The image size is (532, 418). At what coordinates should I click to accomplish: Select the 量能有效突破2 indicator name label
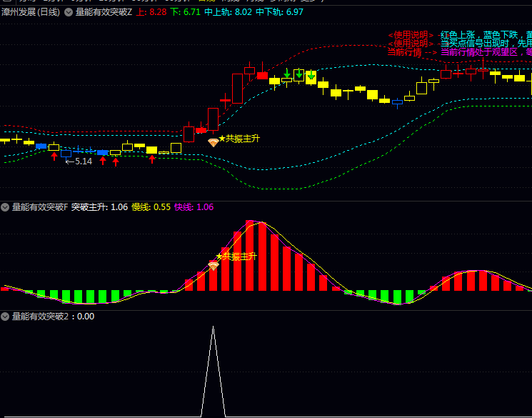point(42,316)
